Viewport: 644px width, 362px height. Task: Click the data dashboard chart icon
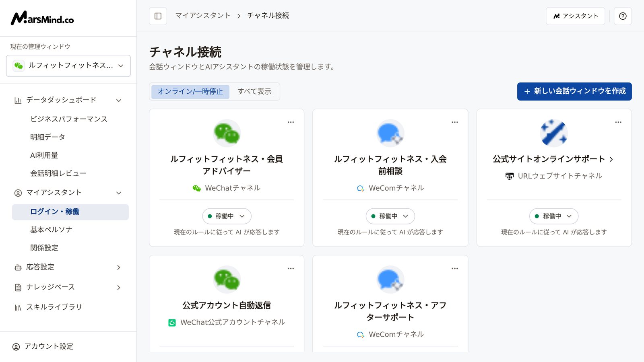[18, 100]
